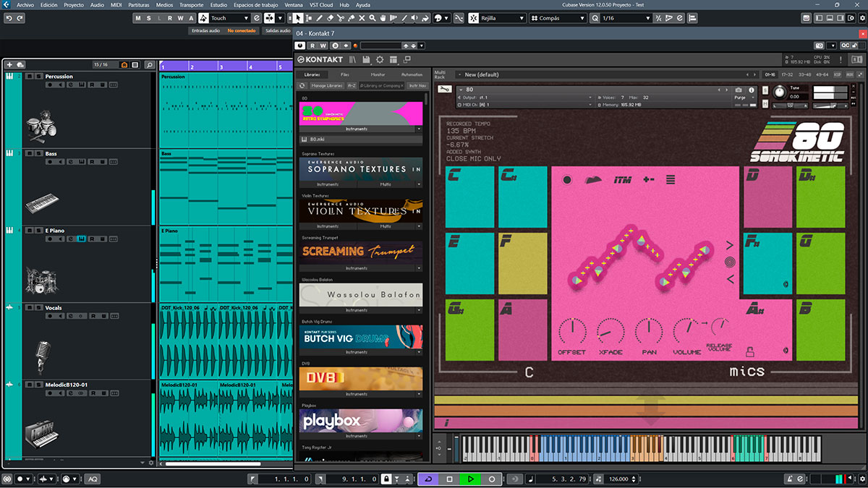Toggle the record button on pink panel

(x=567, y=180)
